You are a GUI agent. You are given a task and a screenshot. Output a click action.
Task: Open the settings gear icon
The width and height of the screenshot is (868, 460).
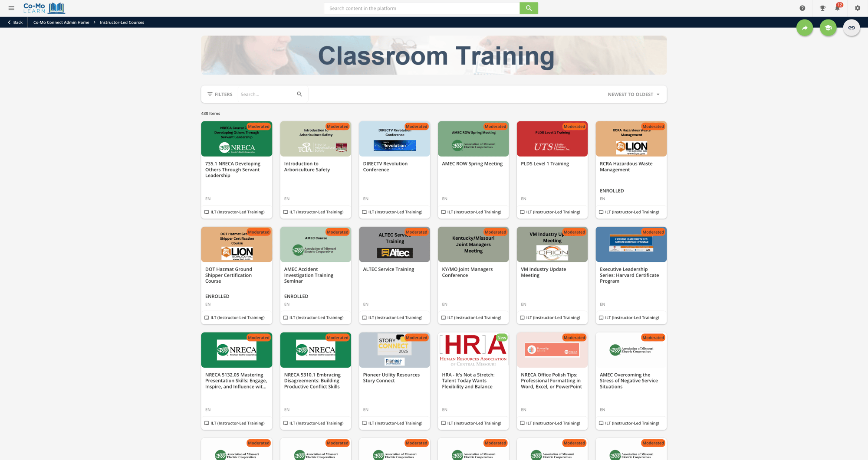(x=858, y=8)
